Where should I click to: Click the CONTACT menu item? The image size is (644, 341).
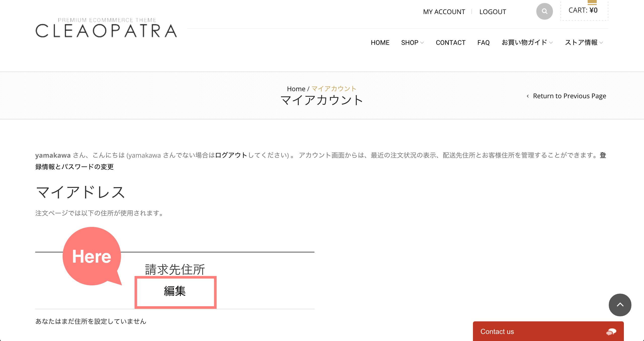click(x=450, y=42)
